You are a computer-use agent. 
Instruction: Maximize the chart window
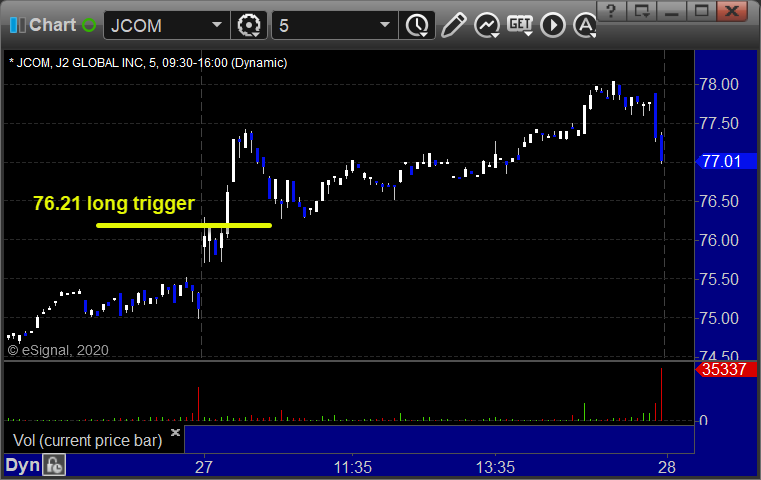(701, 10)
